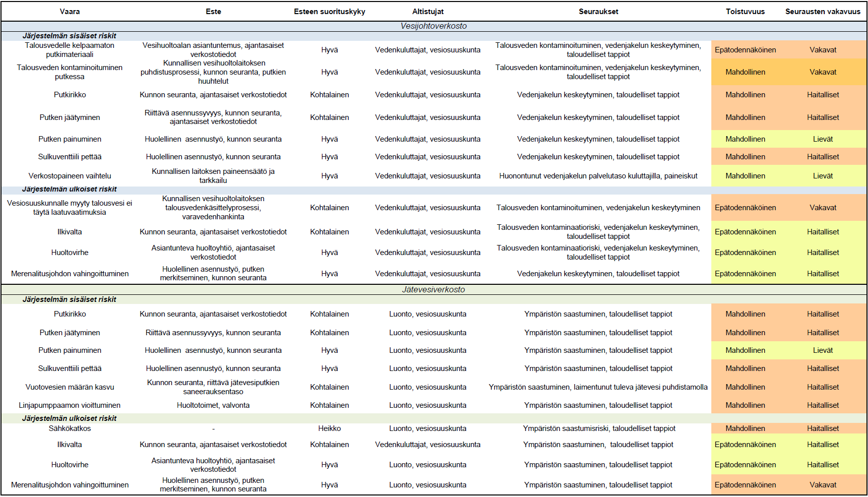Click 'Mahdollinen' in the Sähkökatkos row
The image size is (868, 497).
point(745,428)
